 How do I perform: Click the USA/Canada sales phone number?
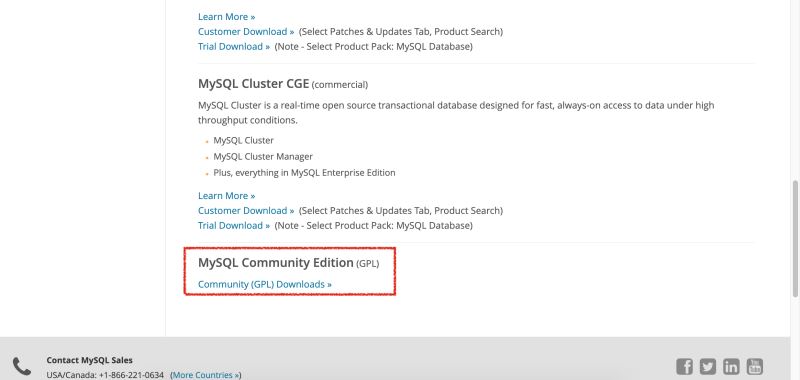click(x=131, y=375)
